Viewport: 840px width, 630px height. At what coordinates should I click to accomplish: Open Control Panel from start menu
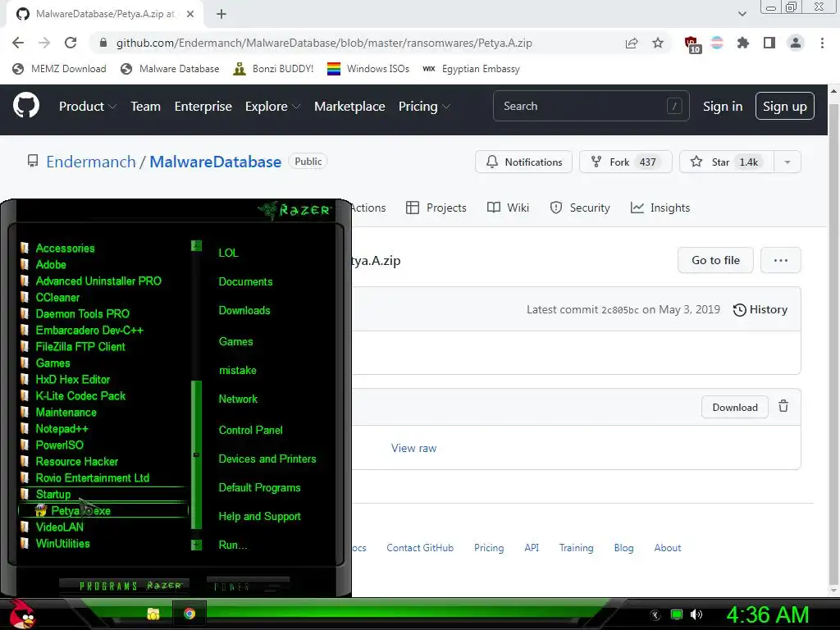[250, 430]
